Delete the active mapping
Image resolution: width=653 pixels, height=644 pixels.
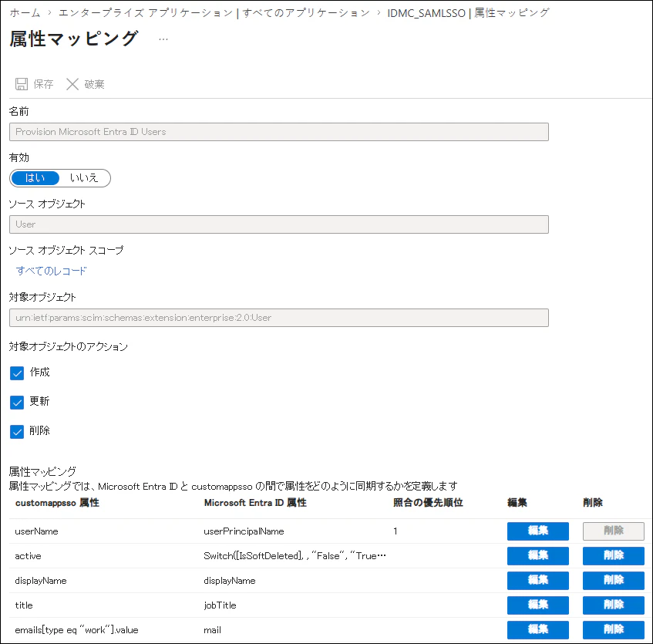click(x=614, y=555)
